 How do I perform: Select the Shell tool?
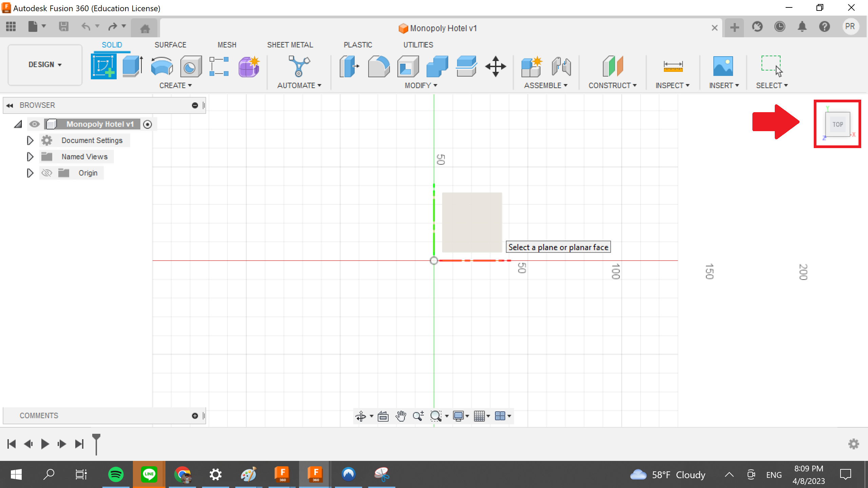[x=407, y=66]
